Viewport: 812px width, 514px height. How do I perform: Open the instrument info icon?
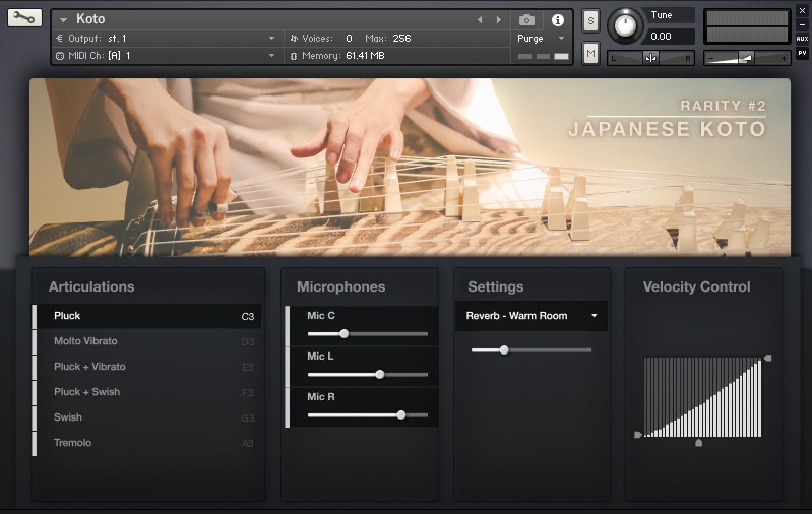[x=557, y=20]
